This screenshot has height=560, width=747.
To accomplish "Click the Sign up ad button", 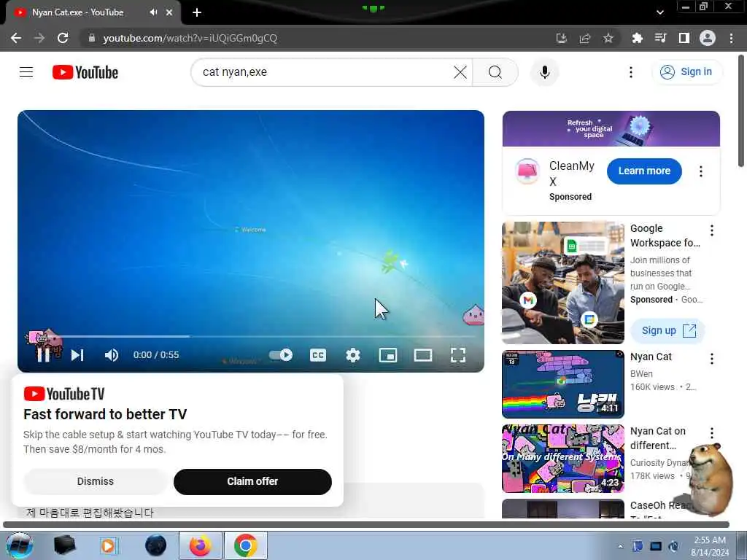I will click(667, 330).
